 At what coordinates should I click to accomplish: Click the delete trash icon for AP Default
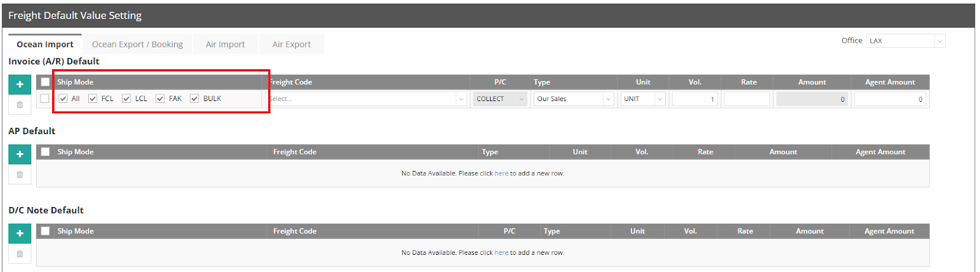coord(20,175)
